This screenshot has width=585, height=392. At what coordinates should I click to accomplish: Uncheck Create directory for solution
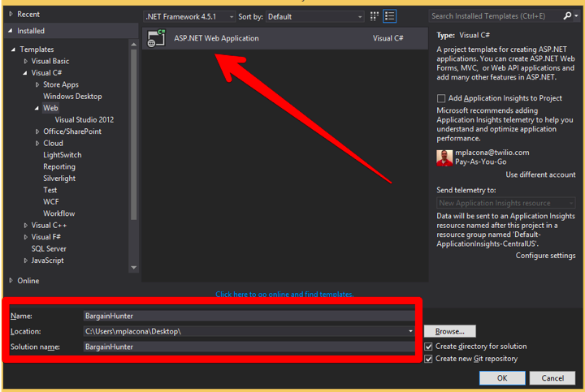click(429, 347)
